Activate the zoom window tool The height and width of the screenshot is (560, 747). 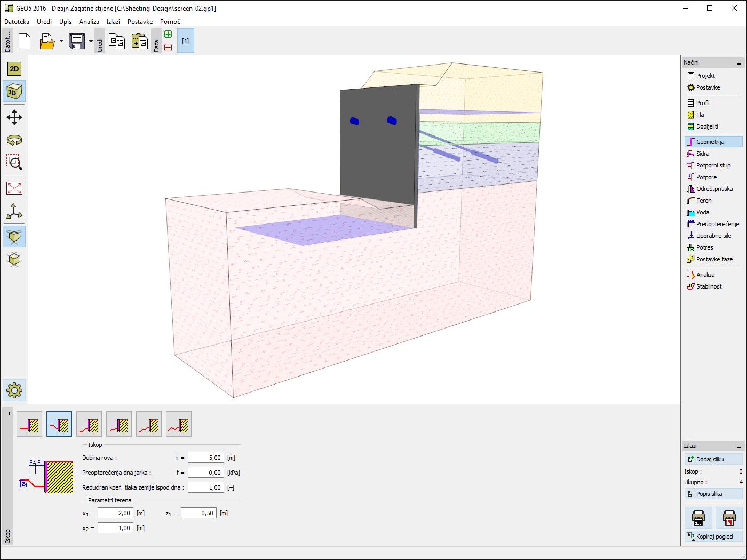click(x=14, y=163)
